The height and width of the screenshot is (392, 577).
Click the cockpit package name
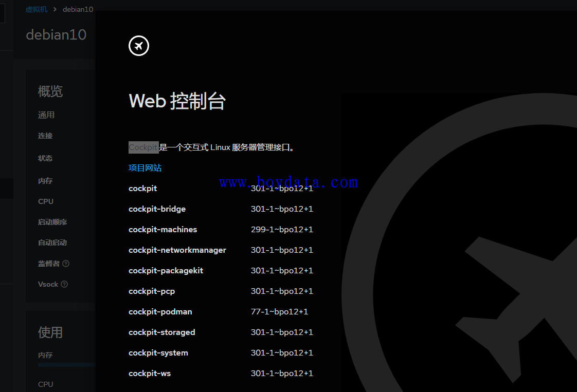point(143,188)
